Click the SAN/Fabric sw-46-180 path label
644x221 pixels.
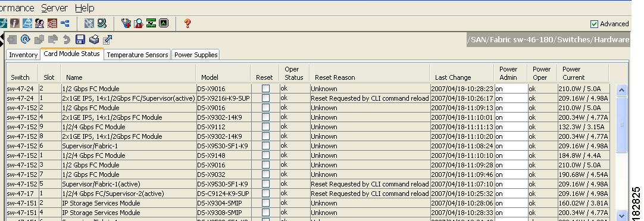pyautogui.click(x=549, y=40)
